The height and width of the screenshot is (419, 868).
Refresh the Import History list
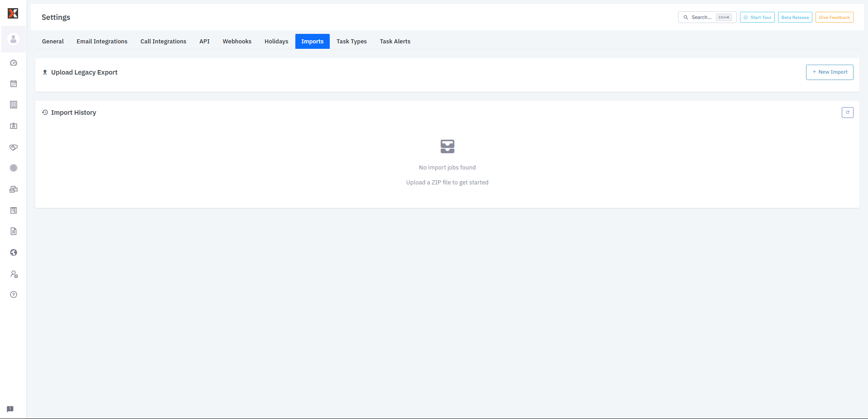click(x=847, y=113)
